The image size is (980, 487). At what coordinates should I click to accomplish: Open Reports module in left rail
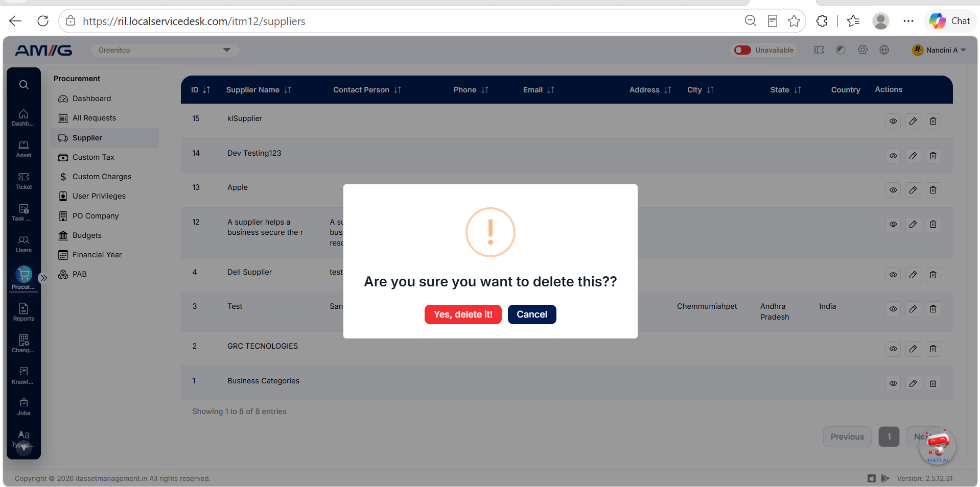tap(24, 312)
